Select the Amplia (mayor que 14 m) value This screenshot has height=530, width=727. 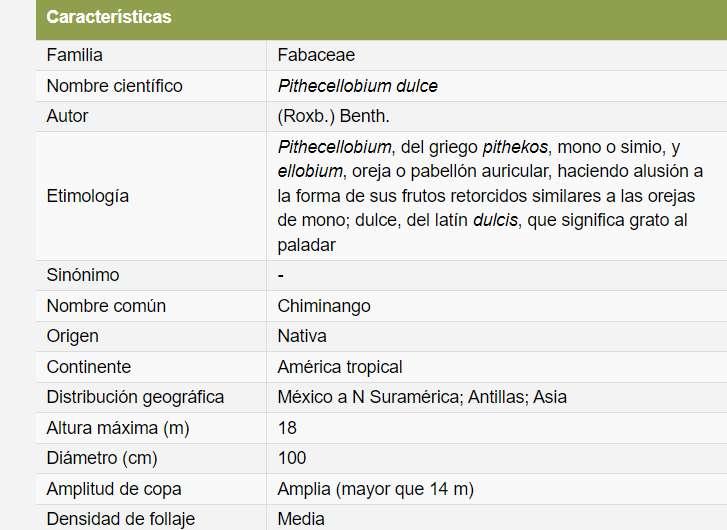(375, 489)
